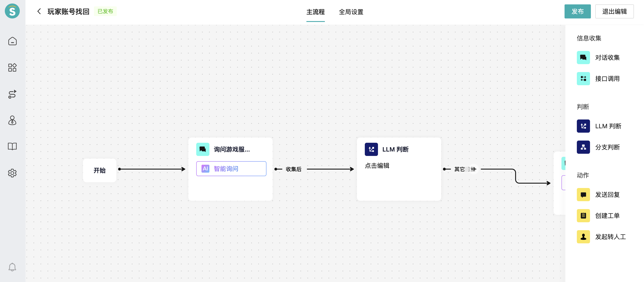The image size is (644, 282).
Task: Click the 退出编辑 button
Action: pos(614,11)
